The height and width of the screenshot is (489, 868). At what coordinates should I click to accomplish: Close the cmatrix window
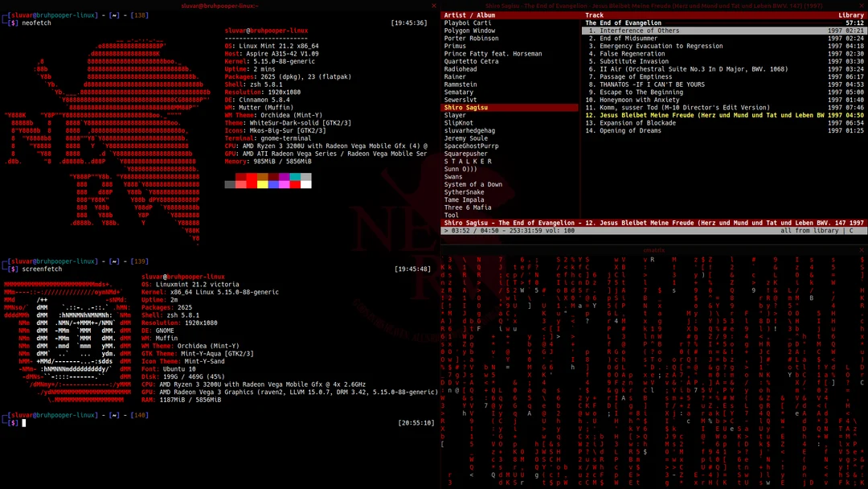point(861,249)
